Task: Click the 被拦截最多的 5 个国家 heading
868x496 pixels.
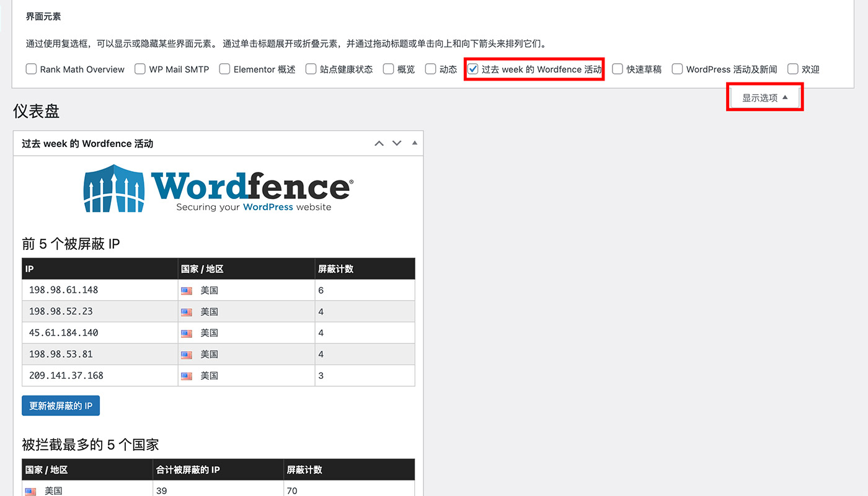Action: (x=91, y=445)
